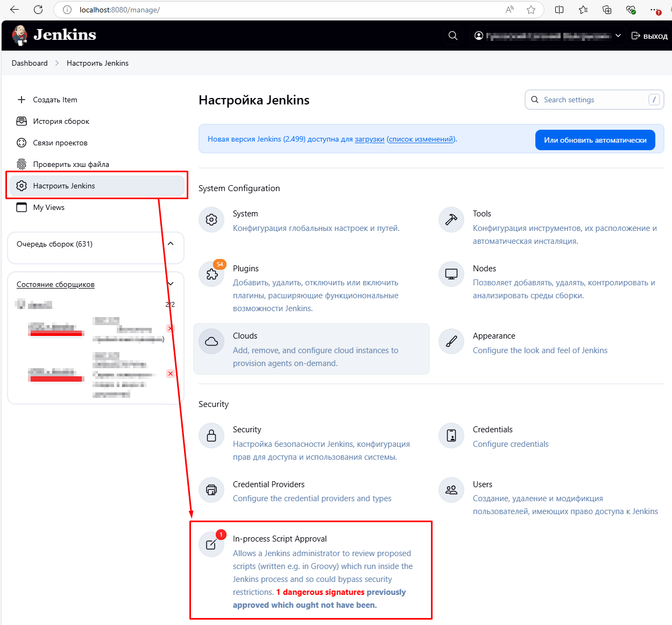This screenshot has width=672, height=625.
Task: Open the Security padlock icon
Action: 211,436
